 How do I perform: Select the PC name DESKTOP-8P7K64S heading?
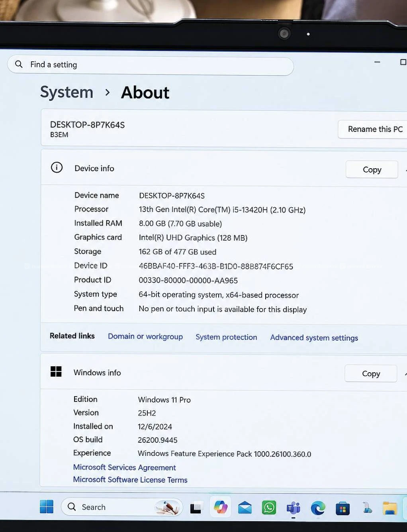(87, 125)
